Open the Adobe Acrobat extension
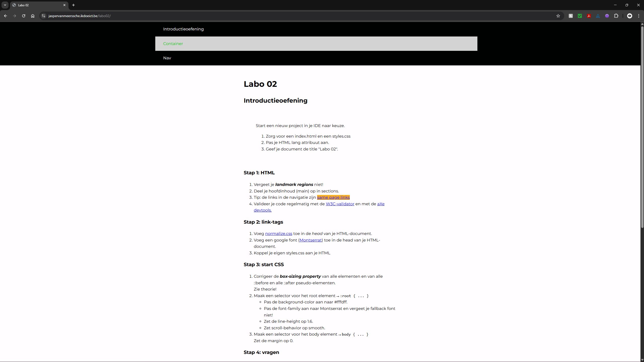 click(589, 16)
